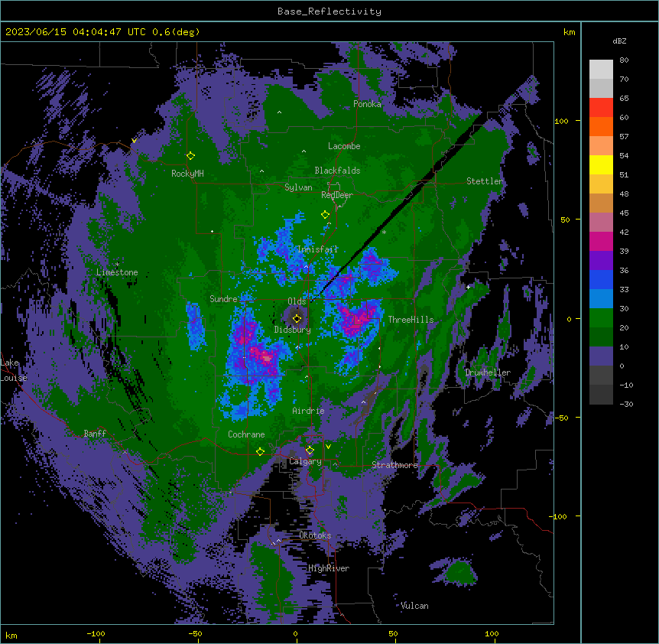659x644 pixels.
Task: Click the light blue 30–33 dBZ legend swatch
Action: pos(601,298)
